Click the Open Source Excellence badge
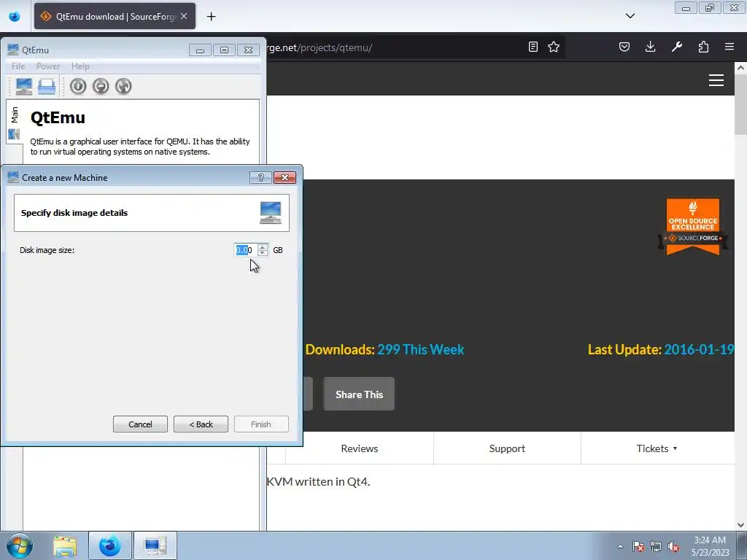This screenshot has height=560, width=747. [x=693, y=227]
